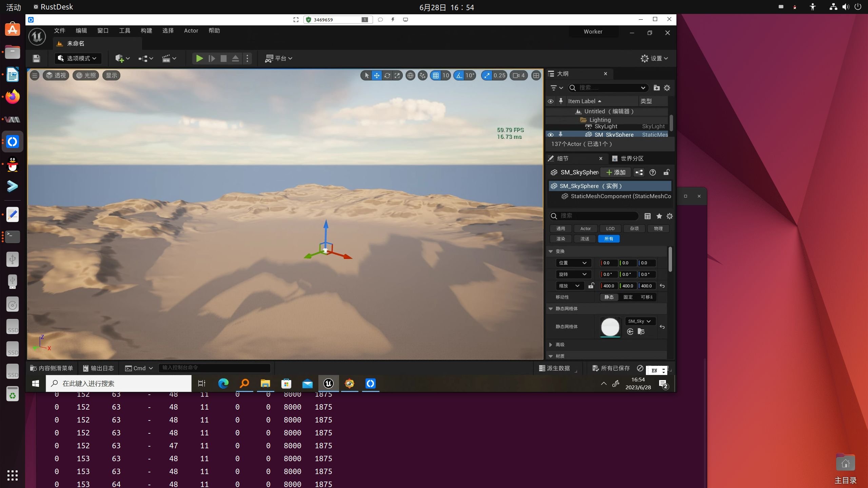The height and width of the screenshot is (488, 868).
Task: Click the green Play button
Action: coord(199,58)
